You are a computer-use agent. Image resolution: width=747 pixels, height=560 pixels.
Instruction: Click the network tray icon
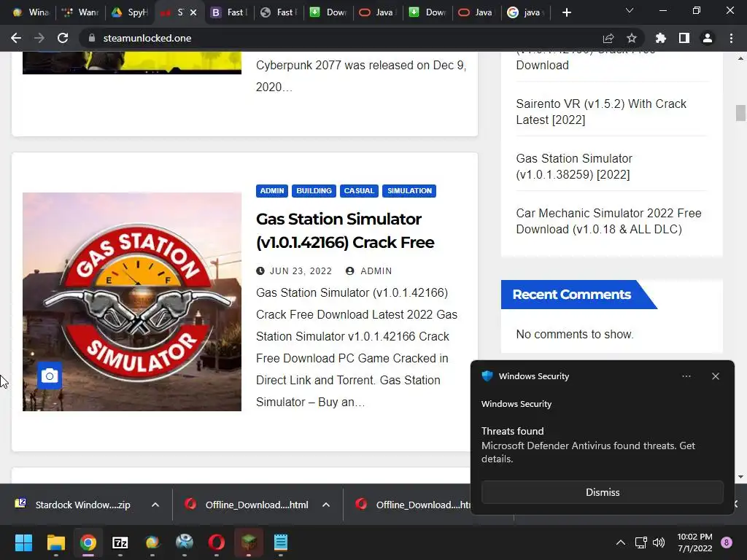[640, 542]
